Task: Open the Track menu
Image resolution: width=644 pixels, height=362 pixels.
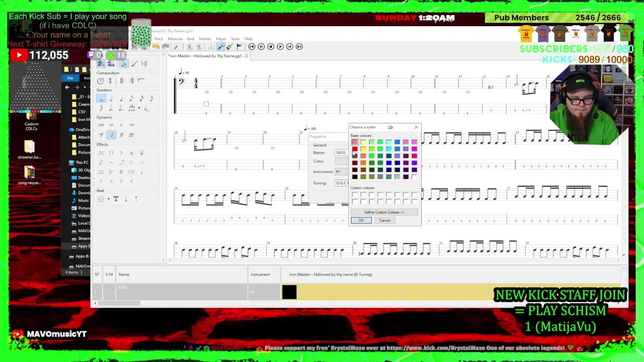Action: click(158, 39)
